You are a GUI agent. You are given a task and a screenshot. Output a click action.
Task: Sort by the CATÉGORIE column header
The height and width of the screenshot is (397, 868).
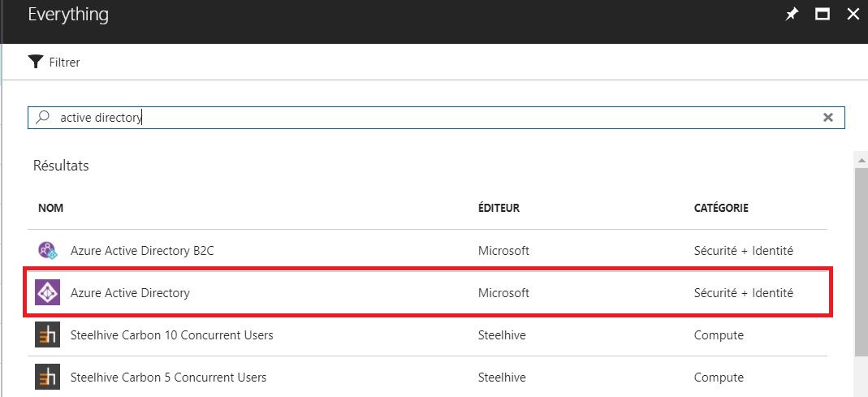[x=721, y=208]
